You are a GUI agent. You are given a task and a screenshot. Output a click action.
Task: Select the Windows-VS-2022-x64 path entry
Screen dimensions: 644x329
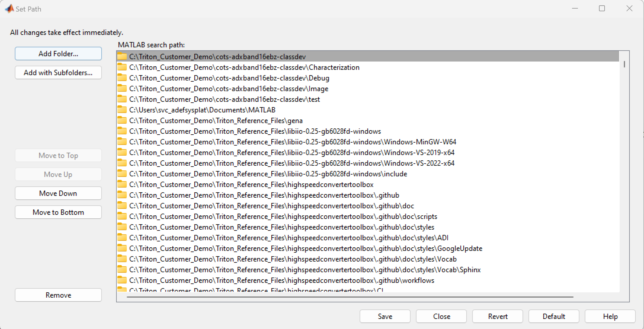coord(368,163)
